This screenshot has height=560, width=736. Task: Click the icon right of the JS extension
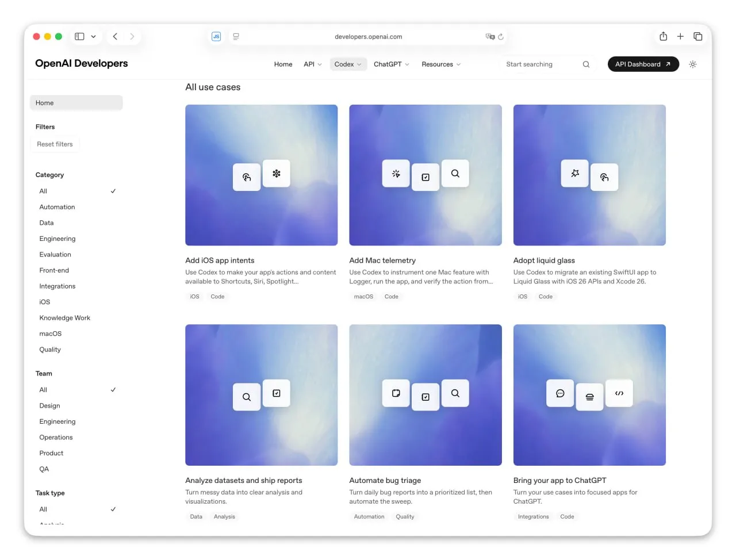click(x=236, y=36)
